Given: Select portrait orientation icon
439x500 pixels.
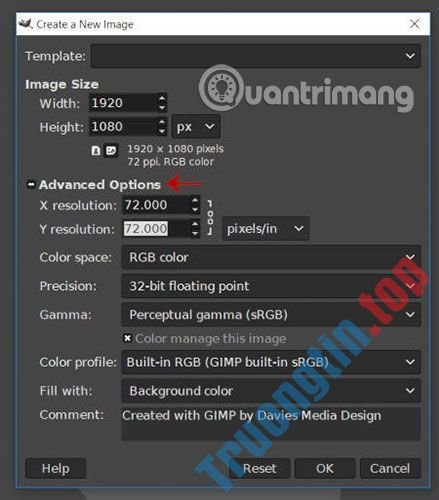Looking at the screenshot, I should point(96,151).
